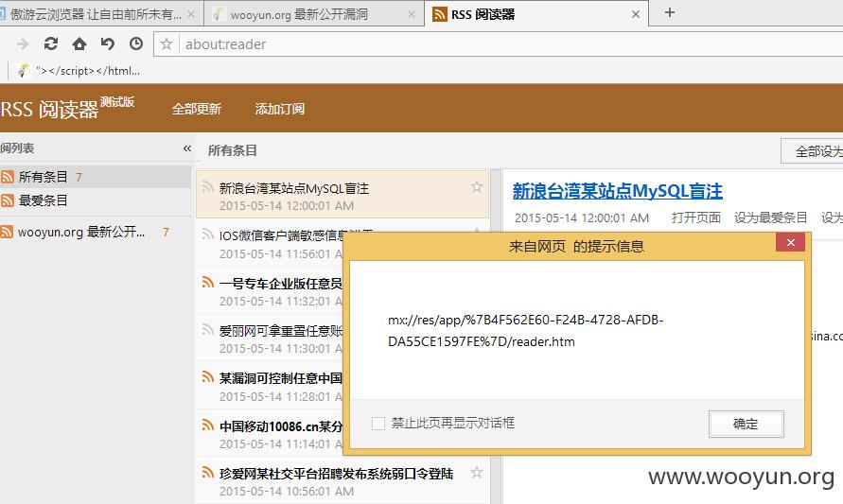
Task: Click 打开页面 link in article pane
Action: click(695, 217)
